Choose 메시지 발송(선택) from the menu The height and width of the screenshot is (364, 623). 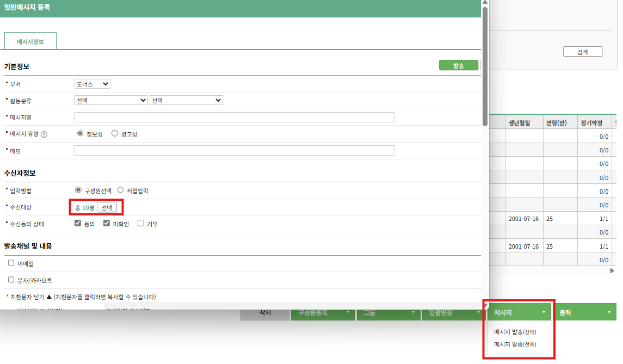(x=515, y=332)
